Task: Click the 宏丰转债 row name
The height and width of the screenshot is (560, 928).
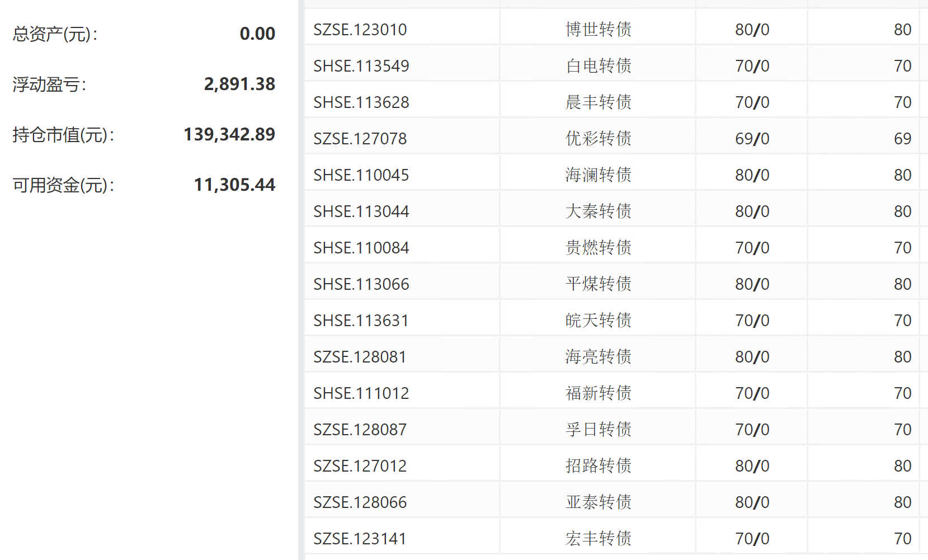Action: pos(598,539)
